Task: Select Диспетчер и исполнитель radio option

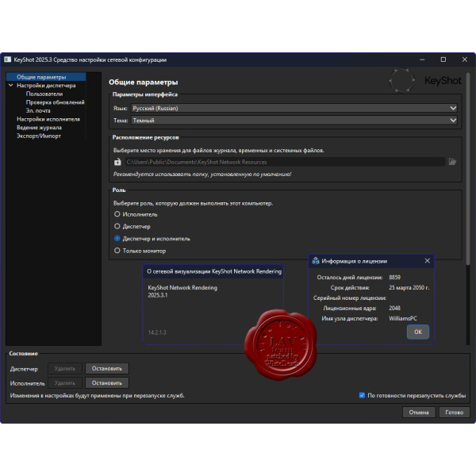Action: (117, 238)
